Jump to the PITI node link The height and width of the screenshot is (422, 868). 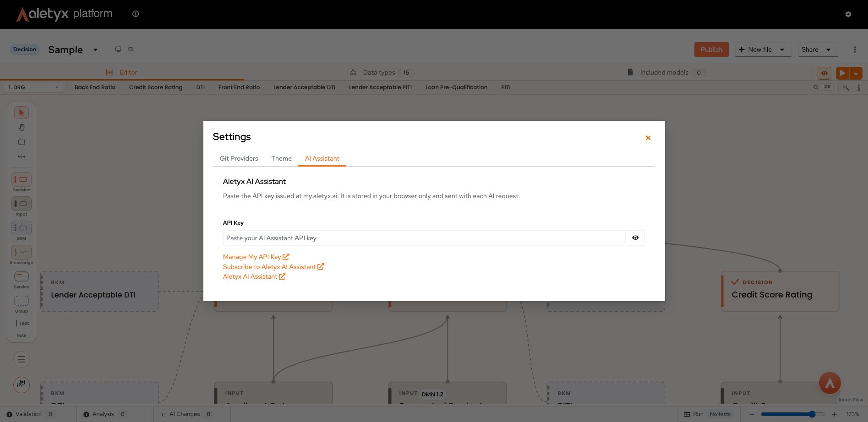(x=506, y=87)
